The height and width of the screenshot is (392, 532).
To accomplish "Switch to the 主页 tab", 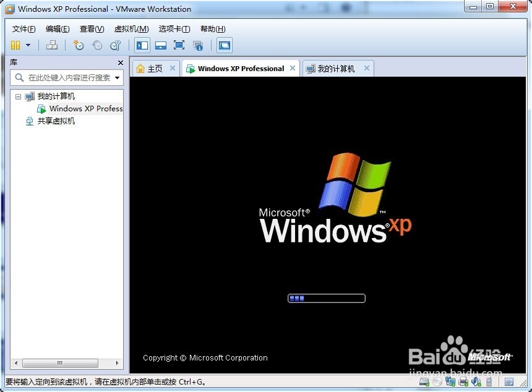I will (153, 68).
